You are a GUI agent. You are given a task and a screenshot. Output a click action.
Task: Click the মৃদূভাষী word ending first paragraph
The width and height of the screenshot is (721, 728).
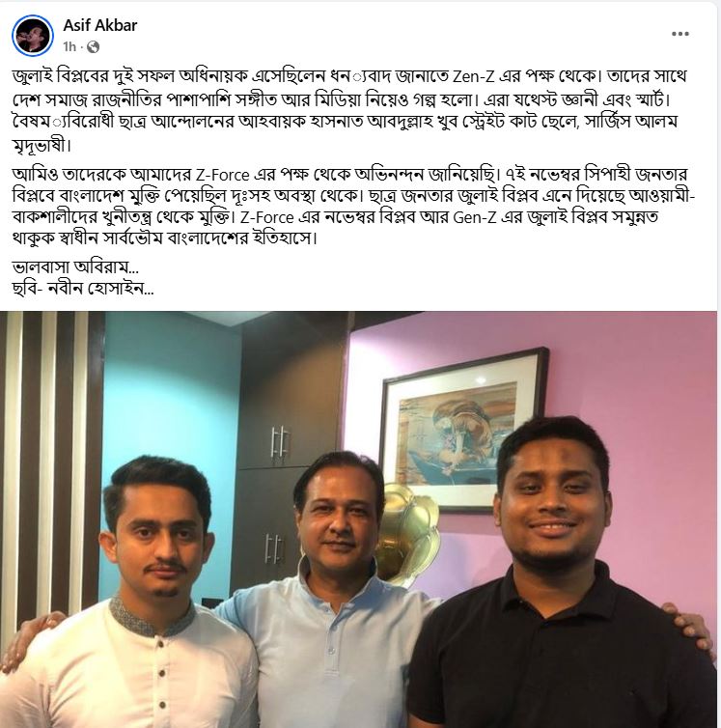coord(42,146)
